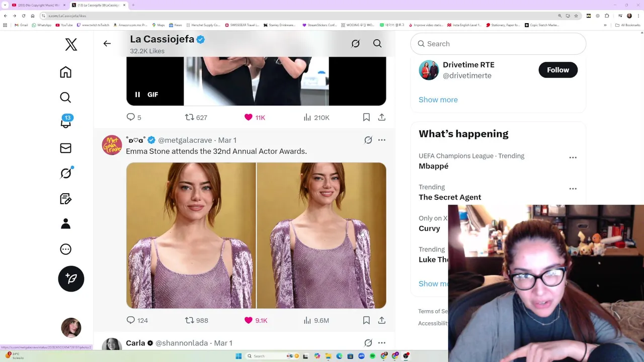Open Grok in the left sidebar
Image resolution: width=644 pixels, height=362 pixels.
click(x=66, y=173)
